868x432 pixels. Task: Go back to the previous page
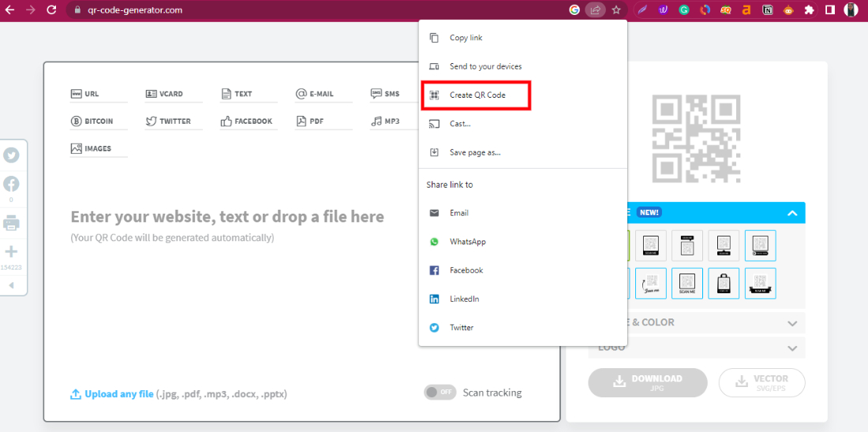(10, 10)
